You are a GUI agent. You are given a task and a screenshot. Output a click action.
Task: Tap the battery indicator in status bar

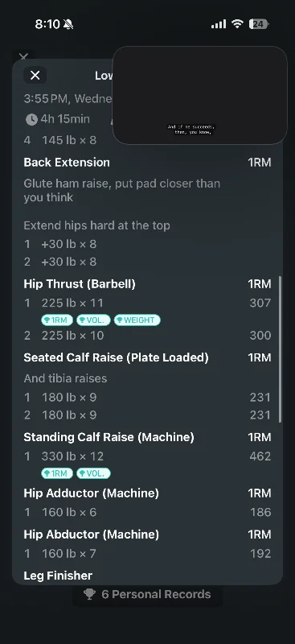click(259, 24)
